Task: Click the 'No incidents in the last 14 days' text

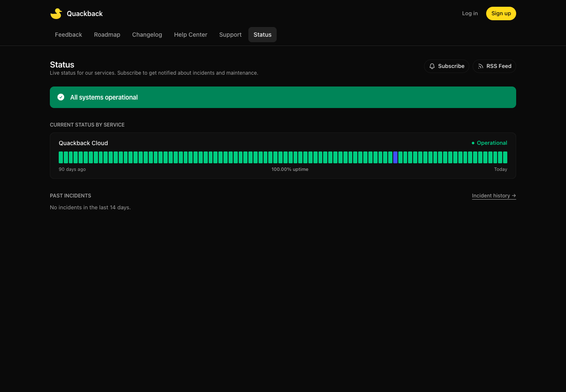Action: pos(90,208)
